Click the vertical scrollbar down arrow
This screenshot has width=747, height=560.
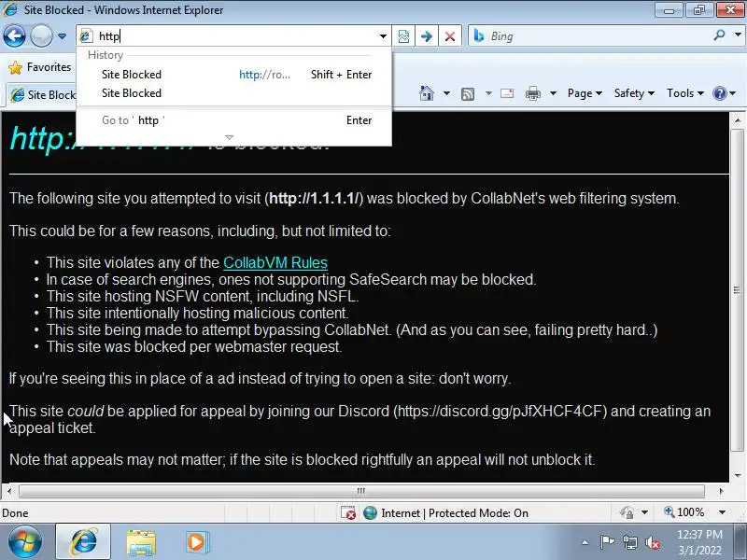pos(738,475)
